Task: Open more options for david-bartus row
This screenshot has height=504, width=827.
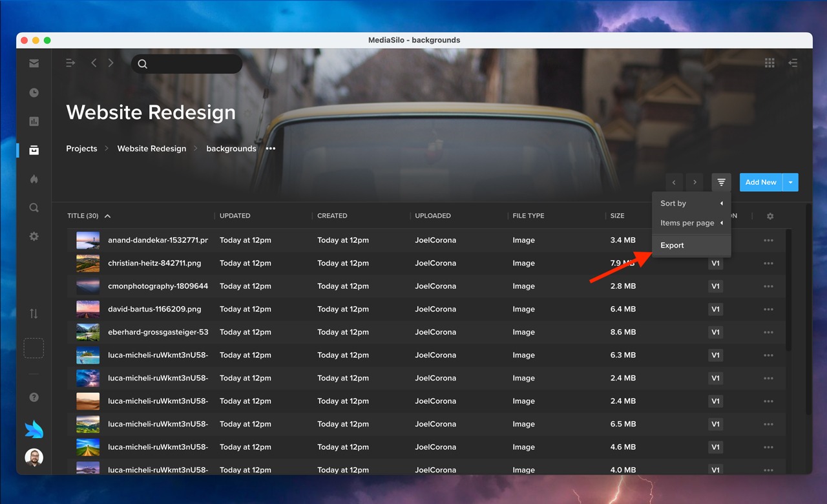Action: [x=768, y=310]
